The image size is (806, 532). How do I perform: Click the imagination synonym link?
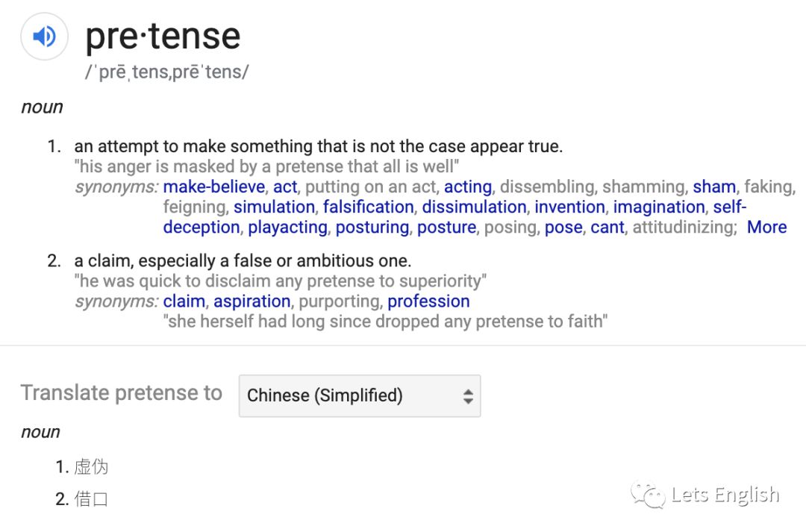pyautogui.click(x=658, y=207)
